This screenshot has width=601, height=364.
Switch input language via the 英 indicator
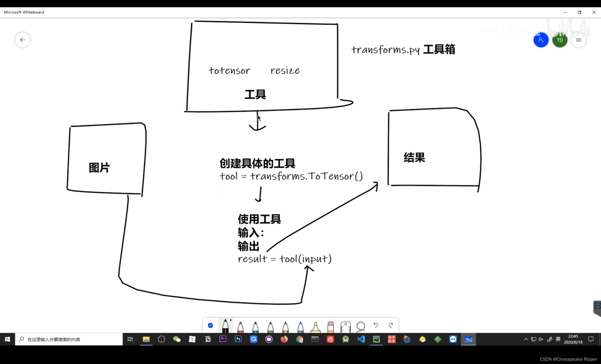558,339
